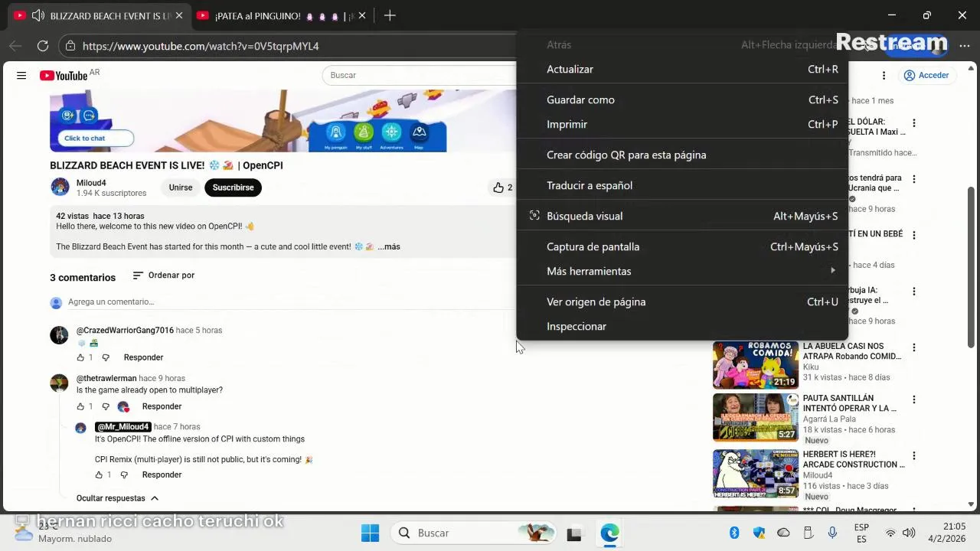Choose Guardar como in context menu
This screenshot has width=980, height=551.
(682, 99)
